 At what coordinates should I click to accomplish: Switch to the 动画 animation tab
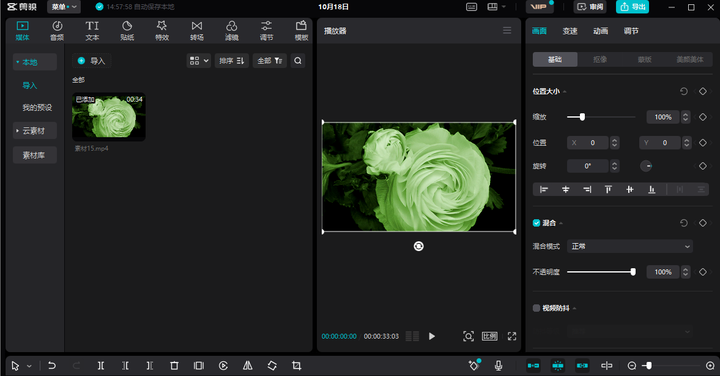pyautogui.click(x=600, y=31)
